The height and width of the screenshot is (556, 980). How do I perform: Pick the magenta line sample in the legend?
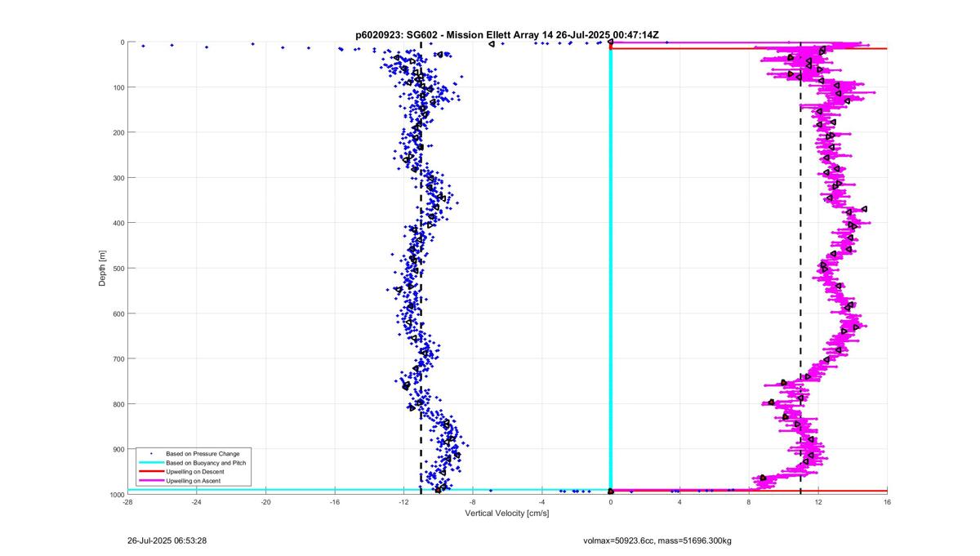point(151,481)
